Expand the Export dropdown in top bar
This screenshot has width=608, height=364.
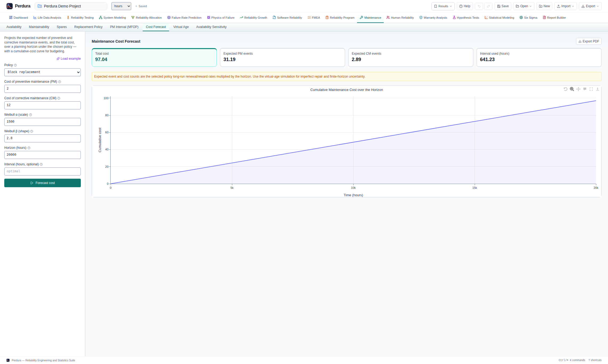(x=590, y=6)
